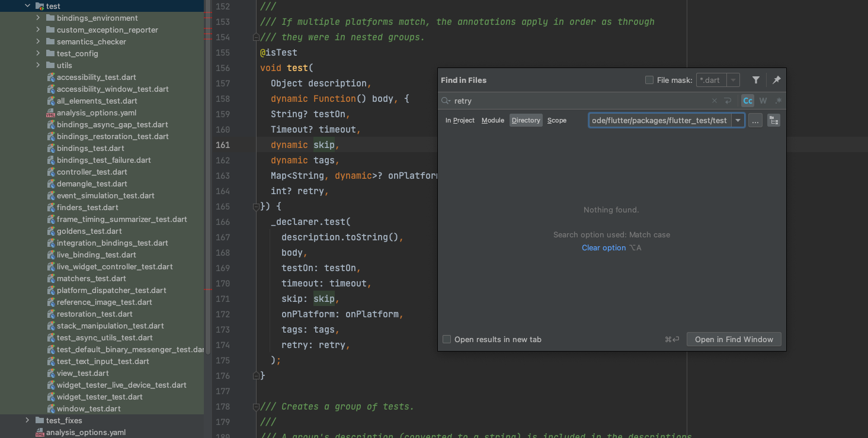Screen dimensions: 868x438
Task: Click the Dart icon beside window_test.dart
Action: coord(51,408)
